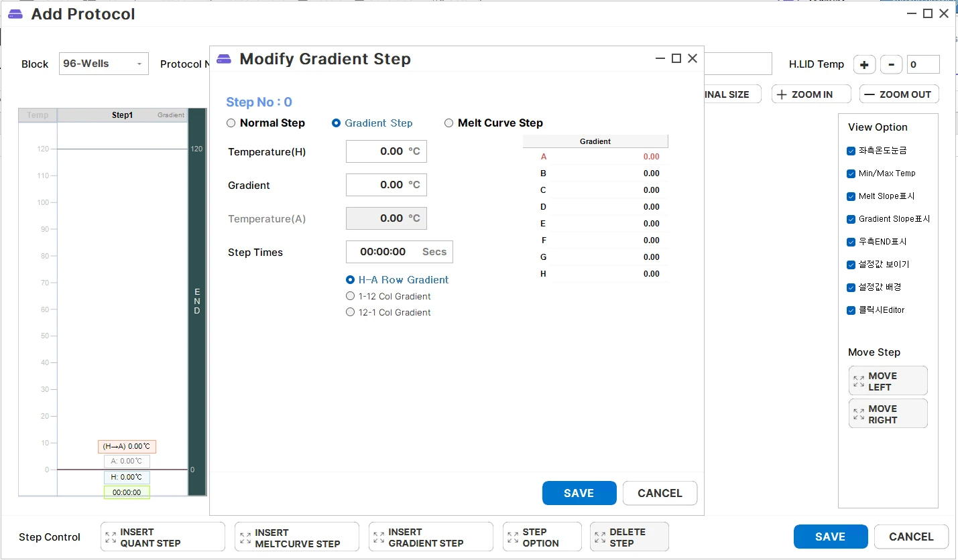Click the Gradient value input field
Screen dimensions: 958x560
point(386,185)
